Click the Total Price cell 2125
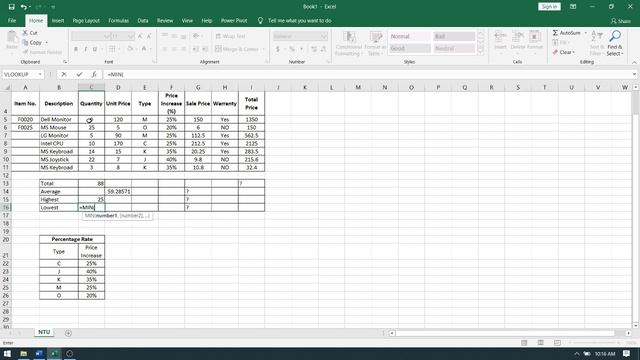This screenshot has width=640, height=360. (x=251, y=144)
